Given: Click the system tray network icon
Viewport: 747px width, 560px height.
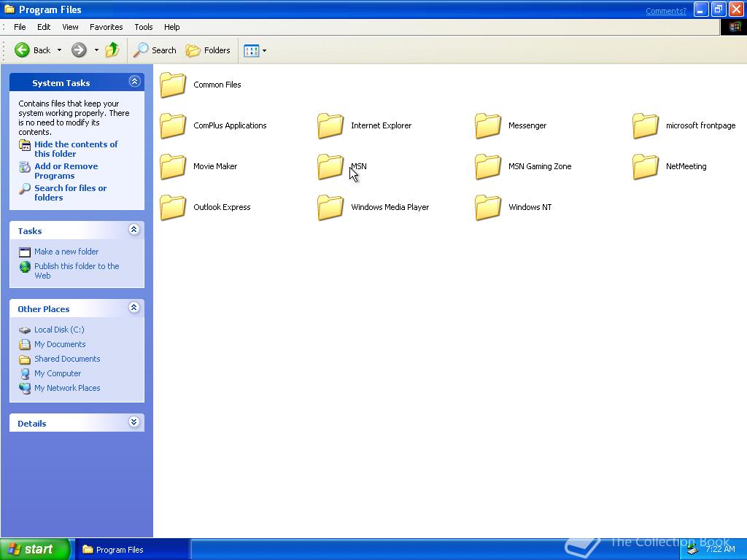Looking at the screenshot, I should coord(692,551).
